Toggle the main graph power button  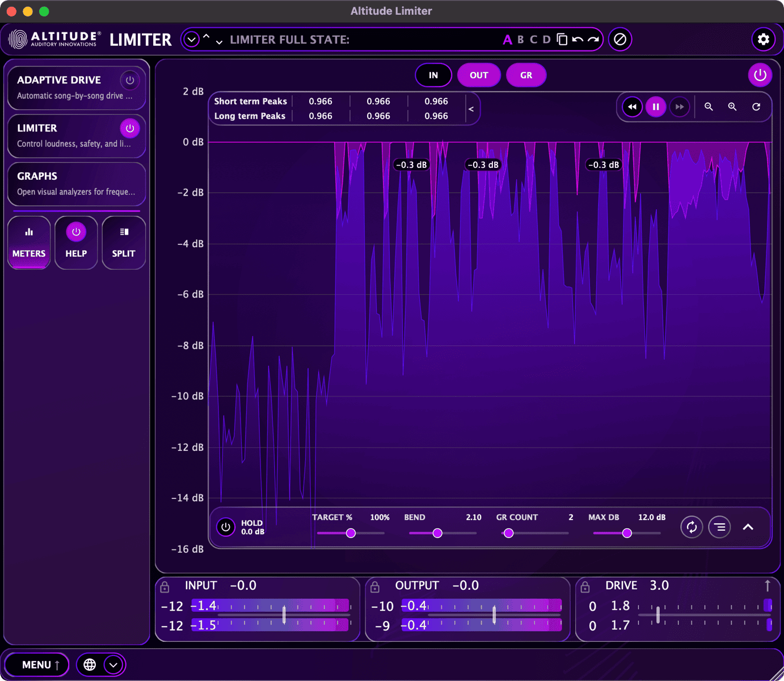760,75
